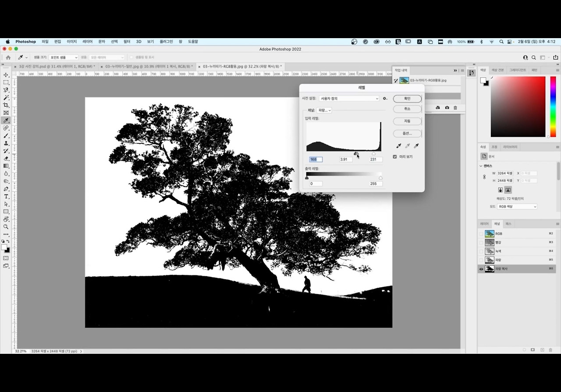The width and height of the screenshot is (561, 392).
Task: Switch to the 조정 panel tab
Action: [494, 147]
